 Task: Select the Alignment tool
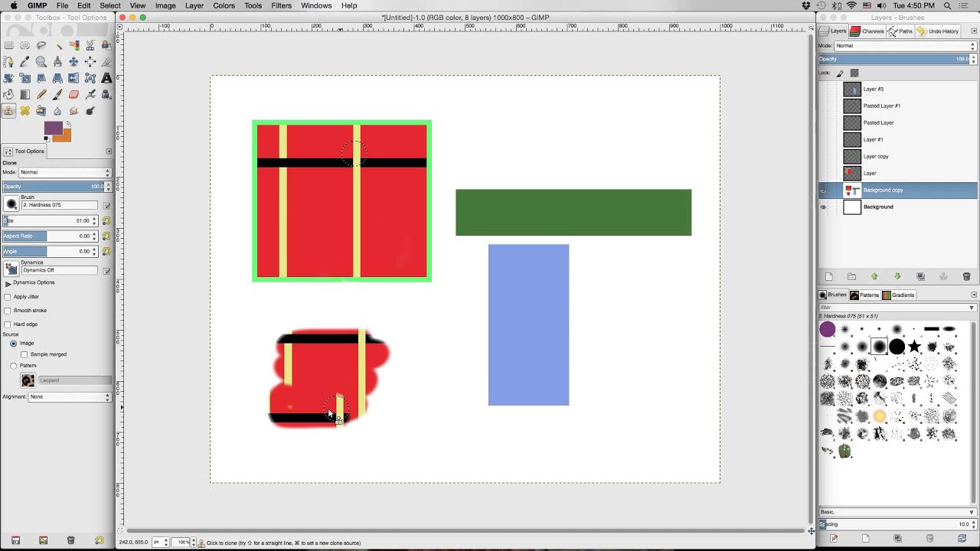[90, 61]
